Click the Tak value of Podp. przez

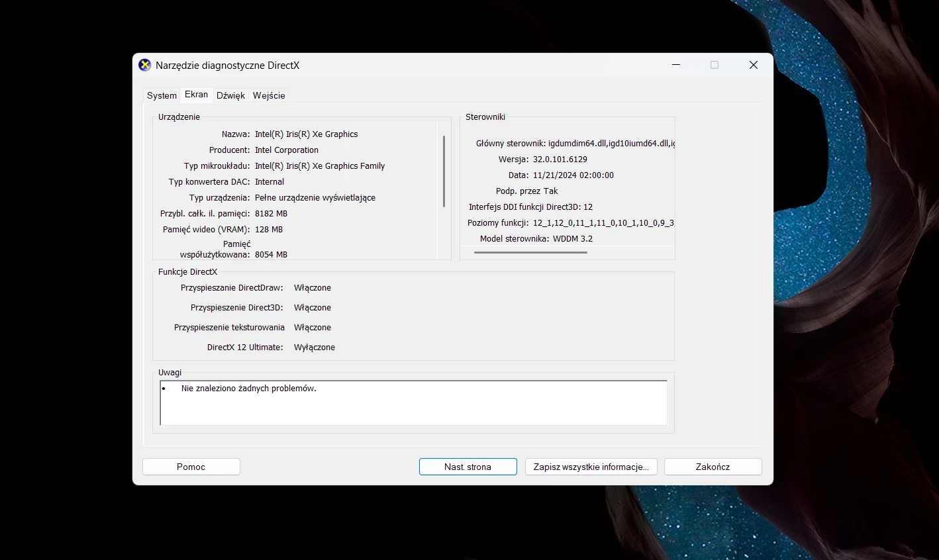pyautogui.click(x=551, y=191)
